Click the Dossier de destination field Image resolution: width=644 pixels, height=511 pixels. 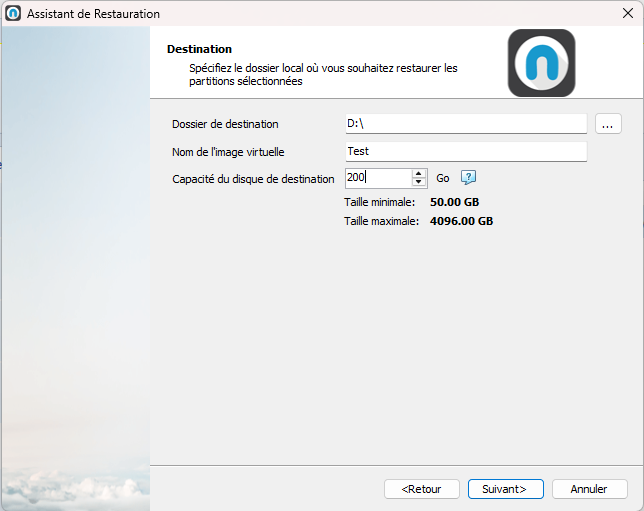(x=466, y=124)
